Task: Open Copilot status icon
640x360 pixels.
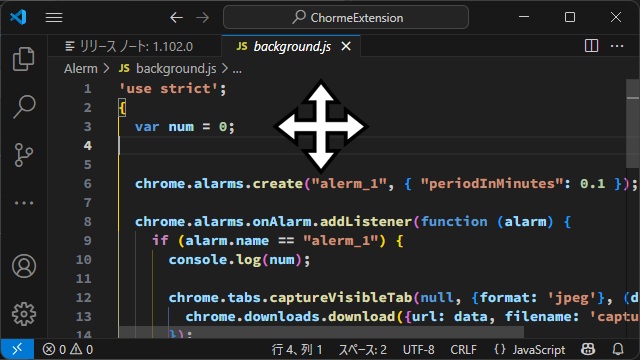Action: click(588, 349)
